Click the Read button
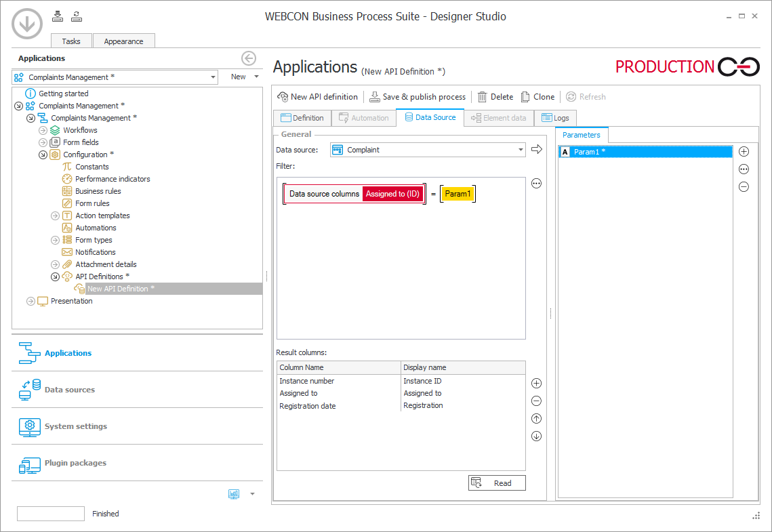The image size is (772, 532). click(x=497, y=483)
